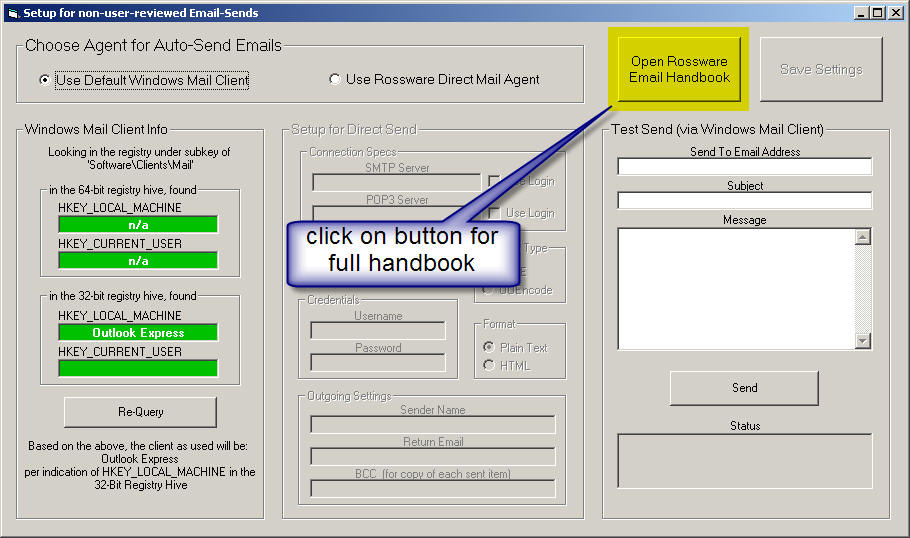
Task: Click the Sender Name field
Action: click(432, 425)
